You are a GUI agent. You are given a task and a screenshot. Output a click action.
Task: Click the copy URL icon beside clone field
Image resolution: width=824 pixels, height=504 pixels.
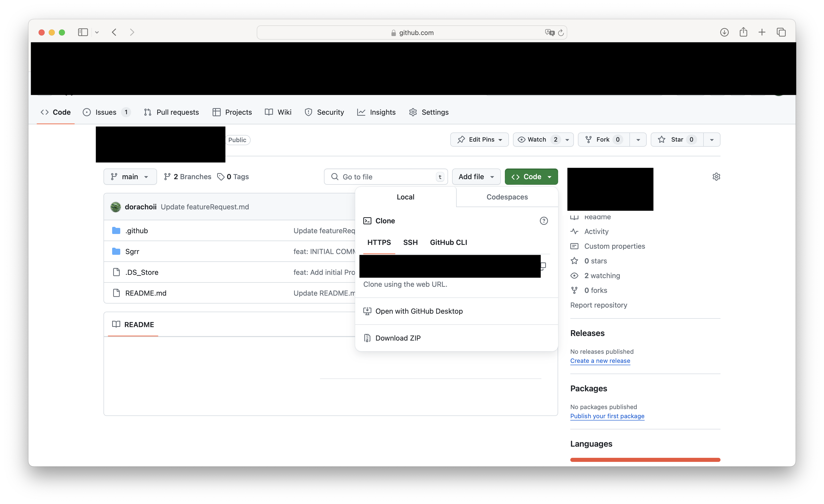(x=543, y=266)
